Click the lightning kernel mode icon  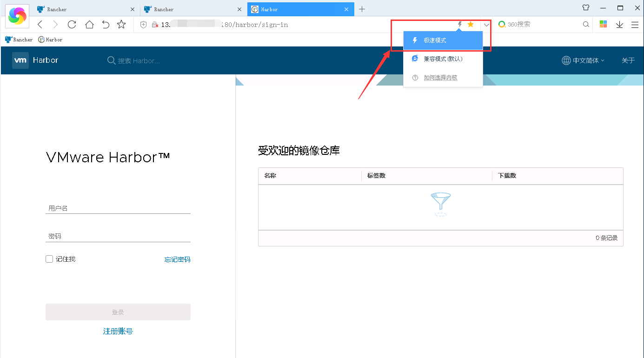(460, 24)
